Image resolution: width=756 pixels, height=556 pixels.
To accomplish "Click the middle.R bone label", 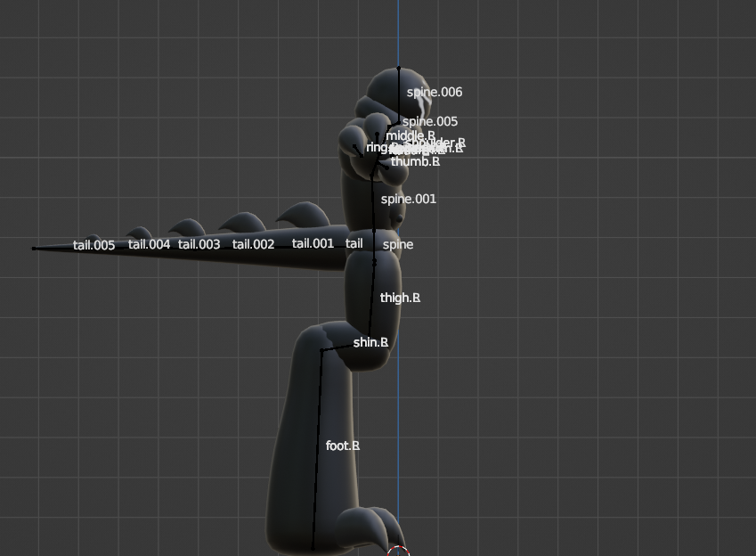I will (411, 135).
